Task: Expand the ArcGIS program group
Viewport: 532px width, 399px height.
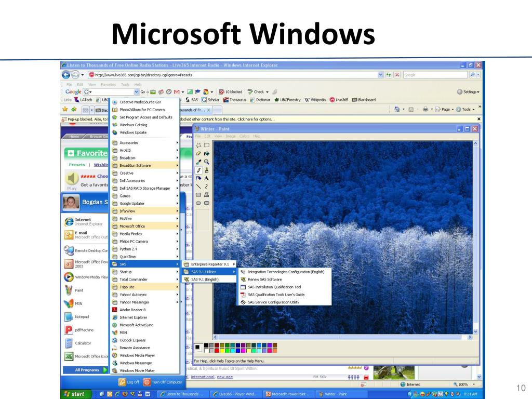Action: point(145,150)
